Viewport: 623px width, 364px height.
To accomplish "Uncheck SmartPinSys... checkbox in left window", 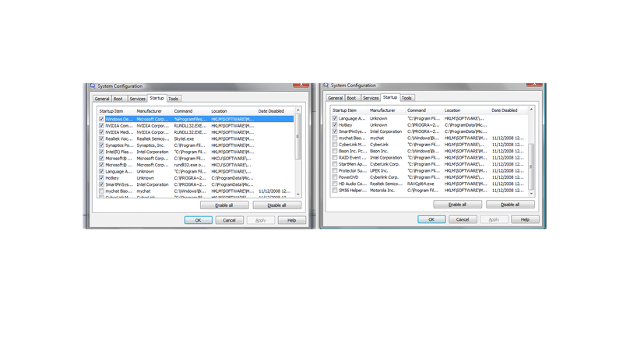I will point(102,184).
